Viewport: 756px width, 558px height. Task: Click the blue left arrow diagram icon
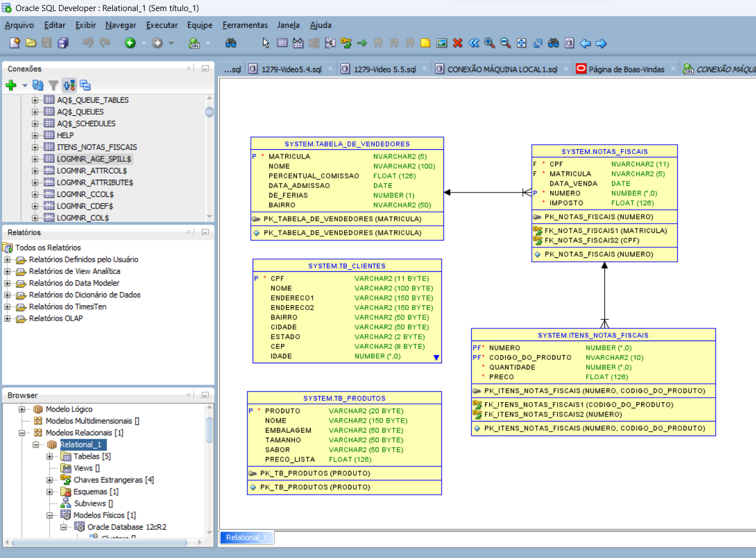(585, 43)
